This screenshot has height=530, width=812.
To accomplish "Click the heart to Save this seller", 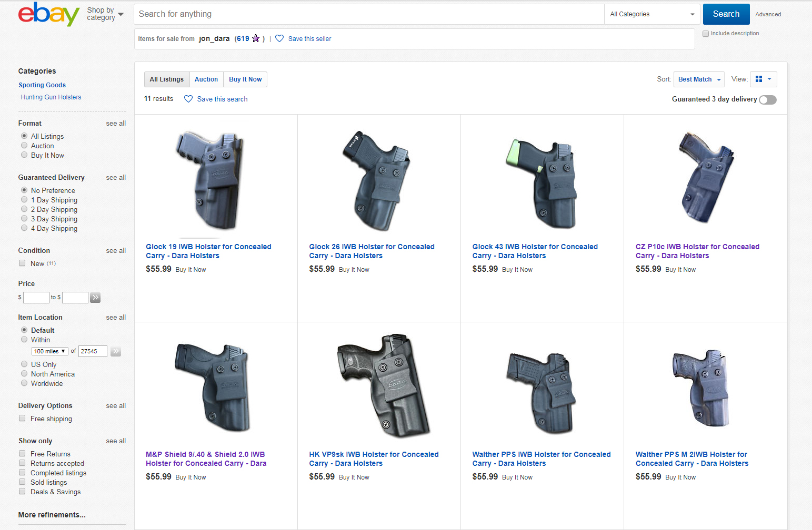I will [x=279, y=38].
